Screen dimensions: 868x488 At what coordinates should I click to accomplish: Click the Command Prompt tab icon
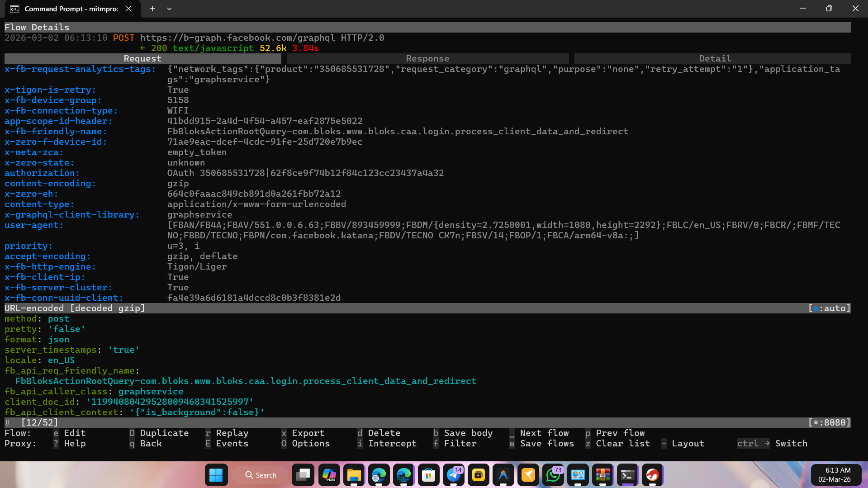[14, 9]
